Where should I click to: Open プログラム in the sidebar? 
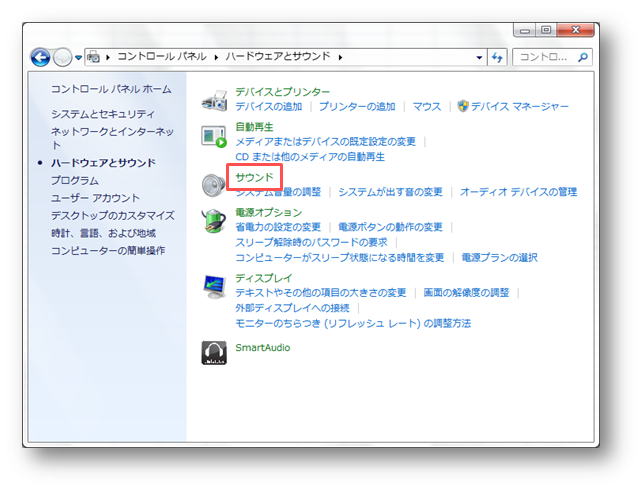click(x=75, y=181)
